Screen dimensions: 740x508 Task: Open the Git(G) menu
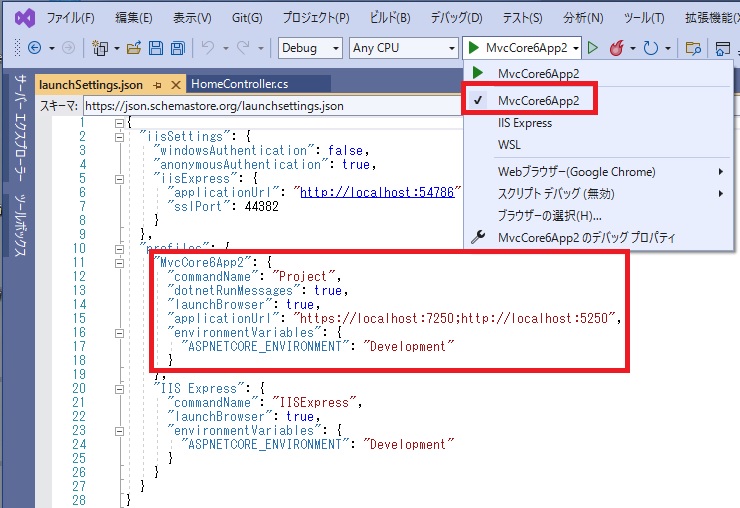coord(247,18)
